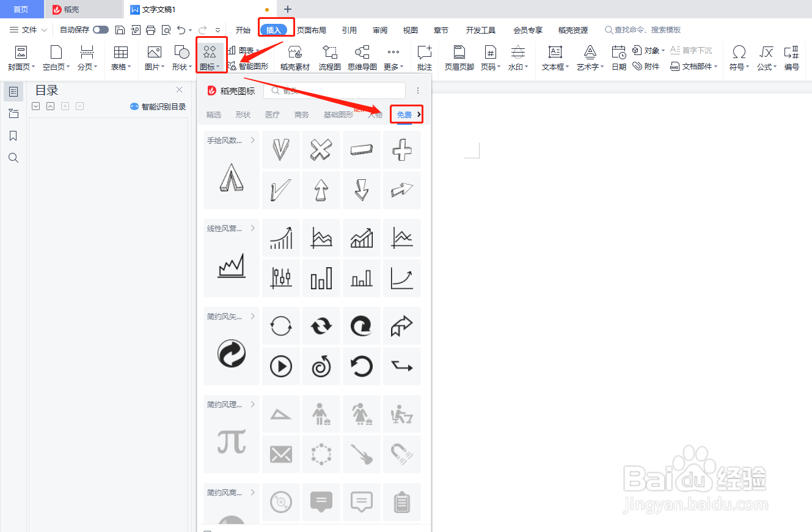Open 艺术字 word art gallery
This screenshot has width=812, height=532.
590,58
